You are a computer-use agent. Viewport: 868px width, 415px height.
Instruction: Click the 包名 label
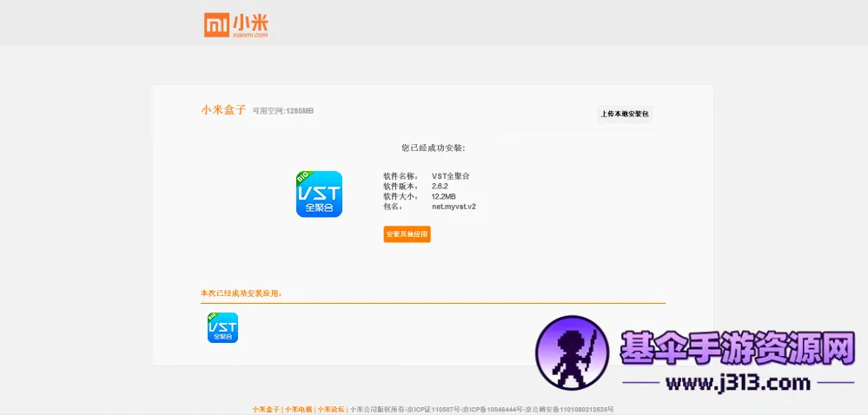coord(393,207)
